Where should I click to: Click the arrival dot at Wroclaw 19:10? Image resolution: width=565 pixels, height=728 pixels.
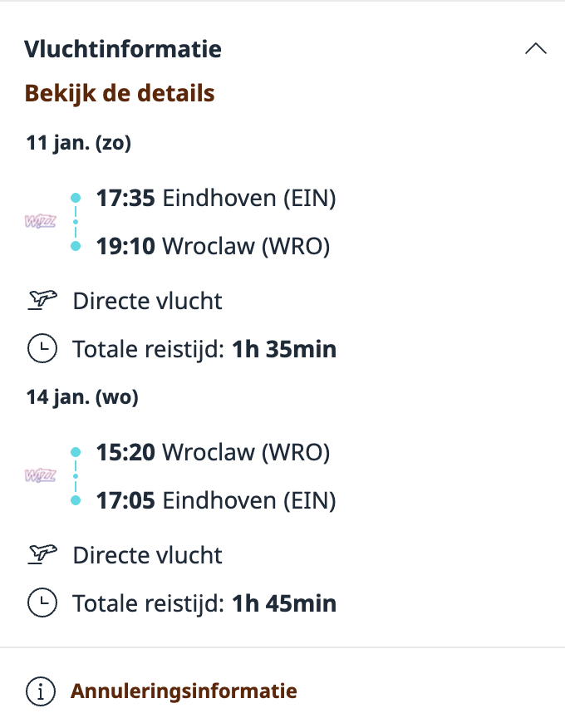tap(76, 245)
